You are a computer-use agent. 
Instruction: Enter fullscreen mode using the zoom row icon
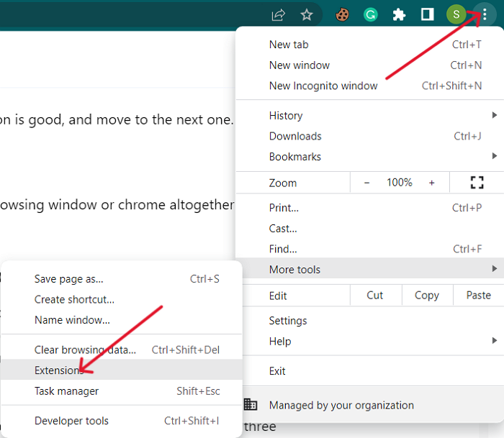477,183
